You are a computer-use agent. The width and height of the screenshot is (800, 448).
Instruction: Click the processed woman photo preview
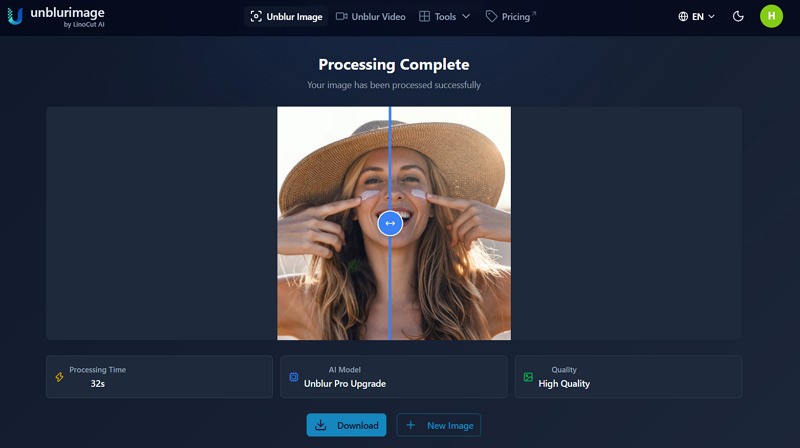tap(394, 223)
